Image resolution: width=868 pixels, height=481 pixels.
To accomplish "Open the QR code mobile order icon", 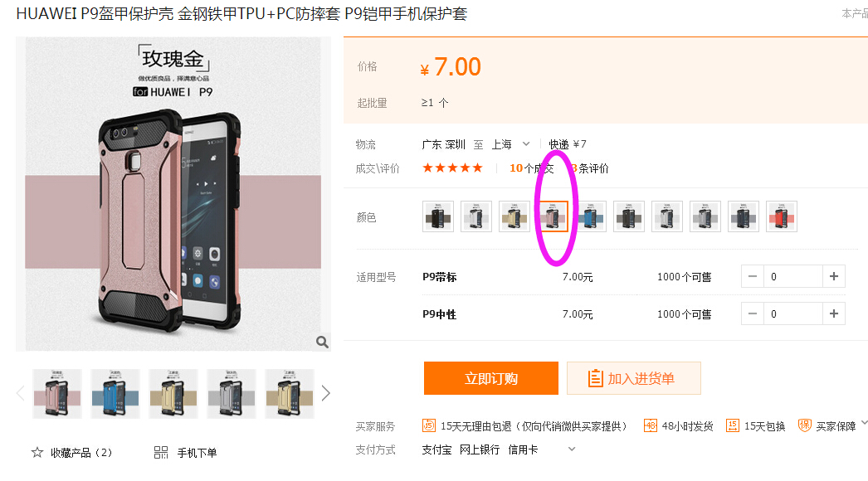I will click(160, 452).
